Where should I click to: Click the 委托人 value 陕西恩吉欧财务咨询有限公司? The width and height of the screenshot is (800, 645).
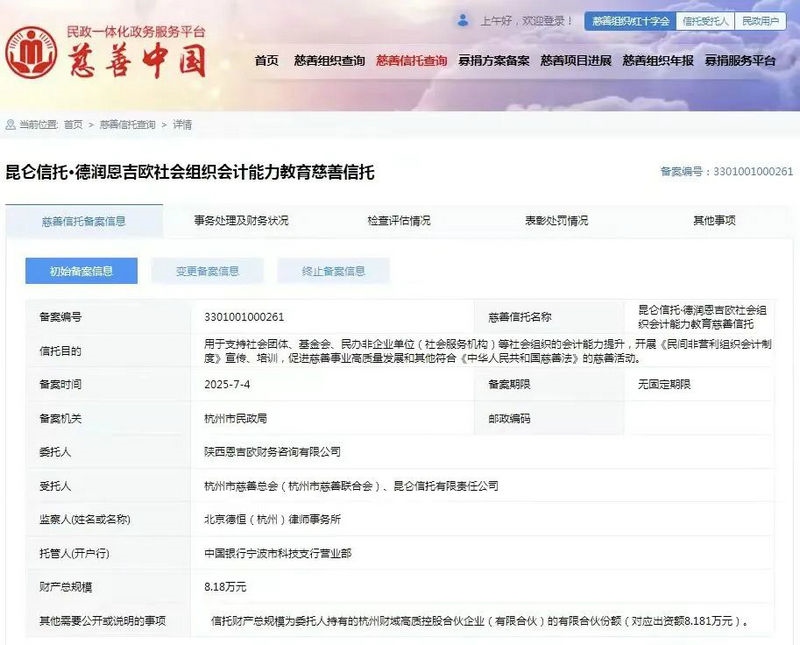(x=272, y=452)
